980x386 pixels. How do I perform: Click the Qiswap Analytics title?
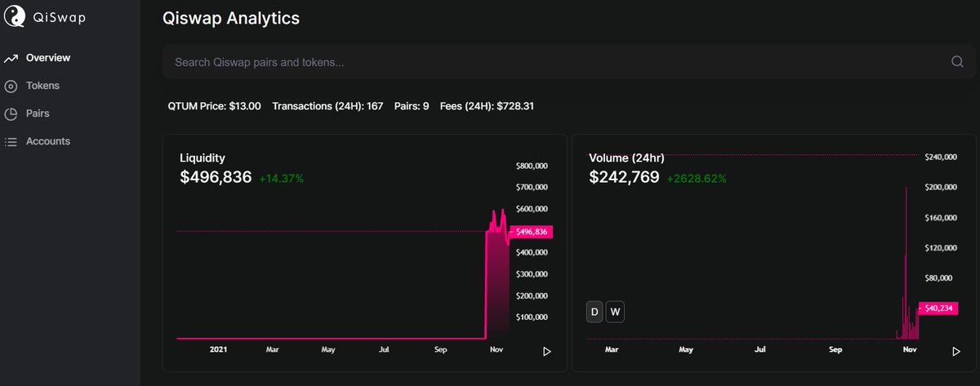(231, 16)
